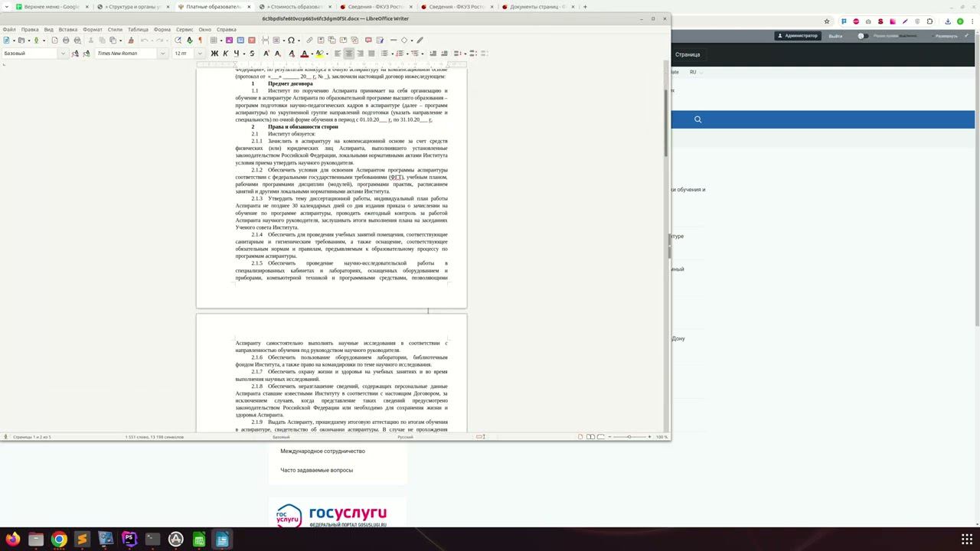Image resolution: width=980 pixels, height=551 pixels.
Task: Open the Вставка menu
Action: 68,30
